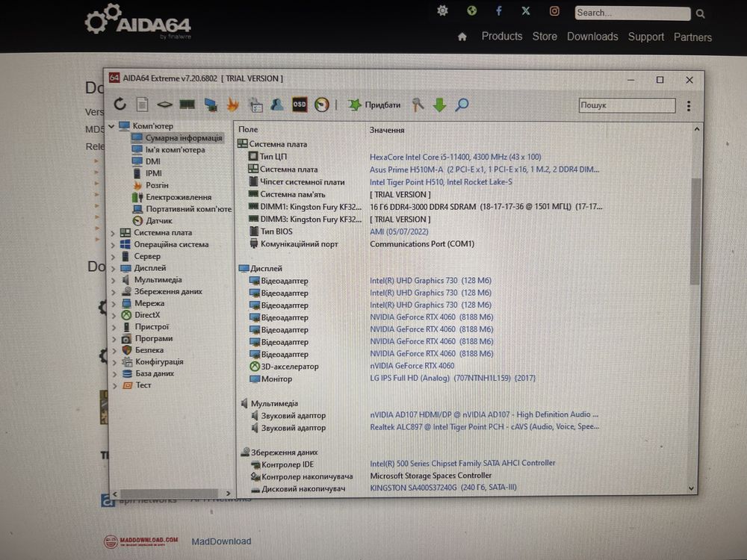Click the website Home icon
Screen dimensions: 747x560
(462, 37)
